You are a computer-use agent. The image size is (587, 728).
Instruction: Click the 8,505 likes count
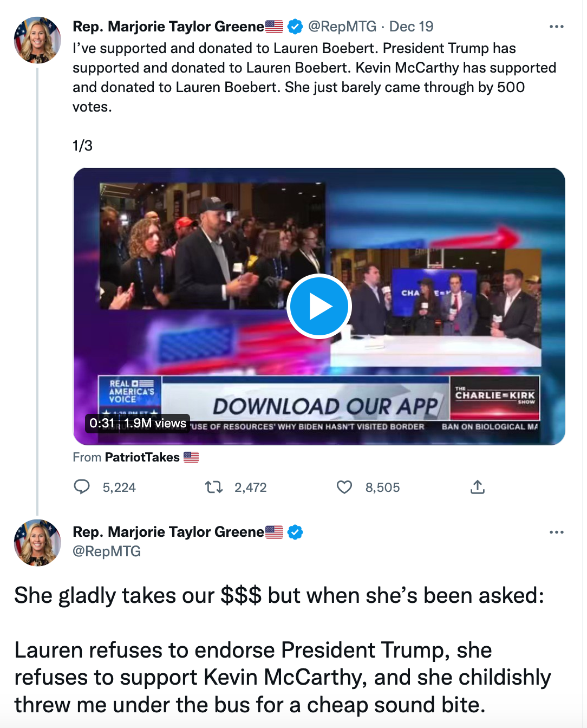(383, 487)
